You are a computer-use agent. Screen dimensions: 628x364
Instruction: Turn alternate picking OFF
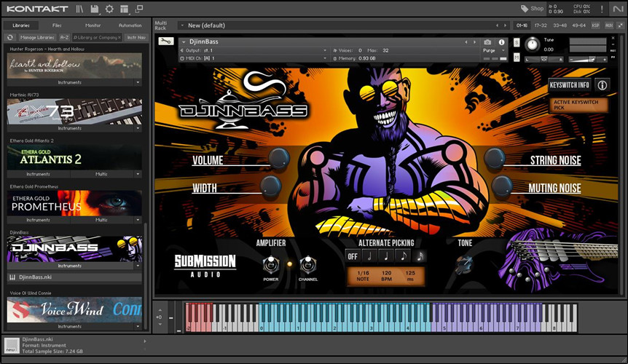pyautogui.click(x=353, y=256)
